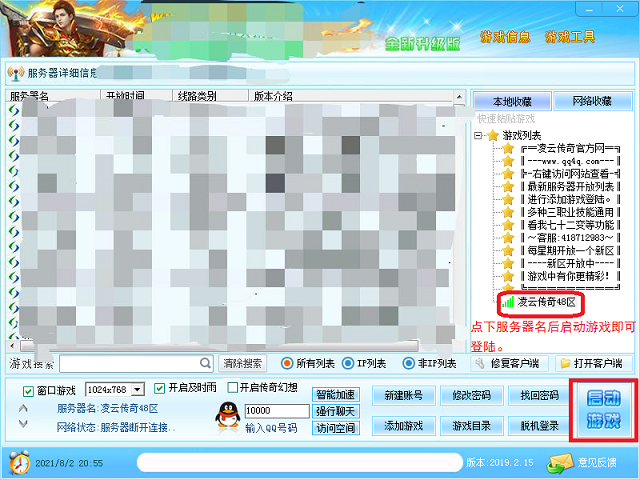Click the 脱机登录 button
The width and height of the screenshot is (640, 480).
tap(539, 426)
